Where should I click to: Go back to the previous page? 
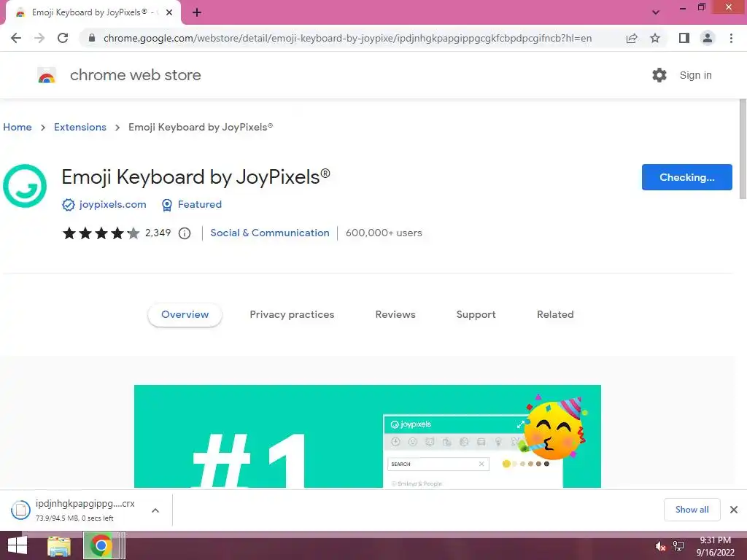[x=16, y=38]
